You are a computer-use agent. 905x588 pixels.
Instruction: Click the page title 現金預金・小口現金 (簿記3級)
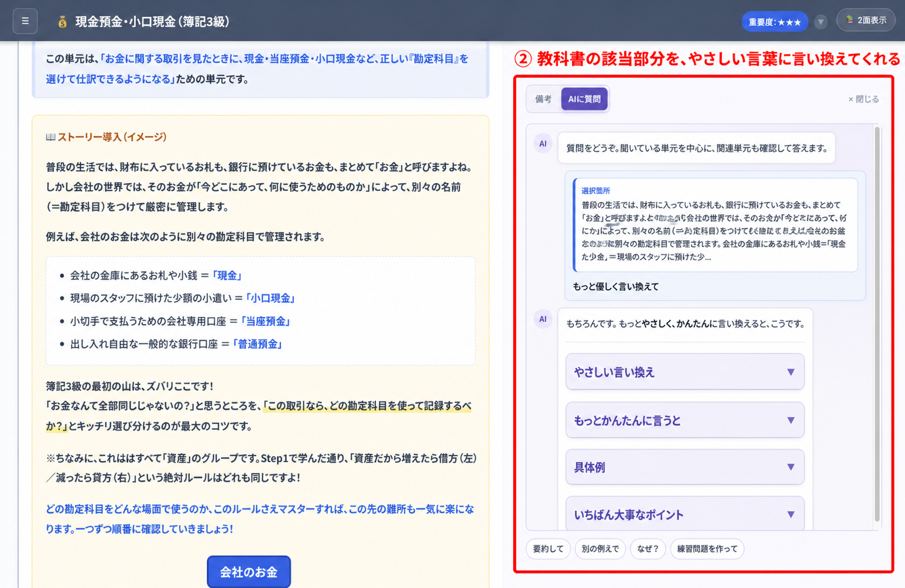coord(152,22)
